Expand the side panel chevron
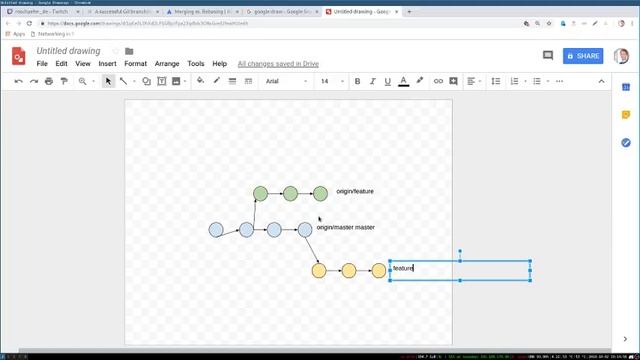 pos(625,339)
